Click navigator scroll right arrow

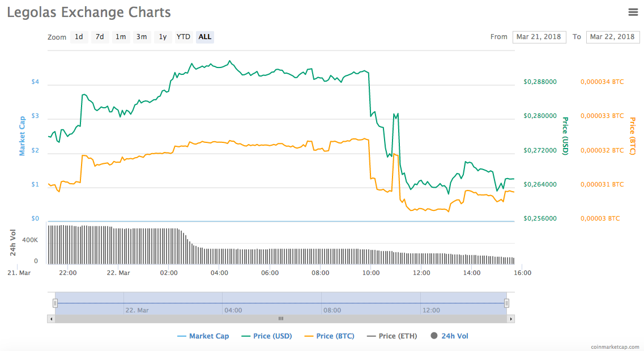pyautogui.click(x=511, y=319)
